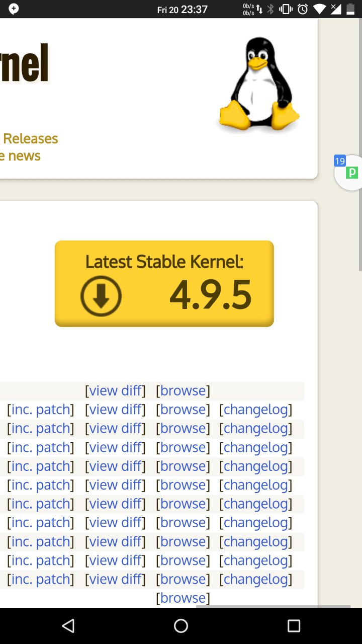Tap the Bluetooth status icon
The width and height of the screenshot is (362, 644).
(271, 9)
